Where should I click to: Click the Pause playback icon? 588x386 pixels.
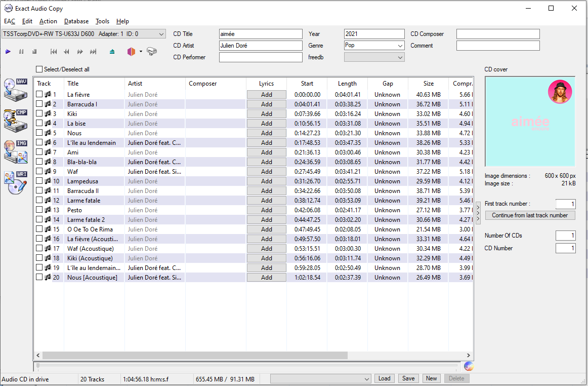[x=21, y=52]
